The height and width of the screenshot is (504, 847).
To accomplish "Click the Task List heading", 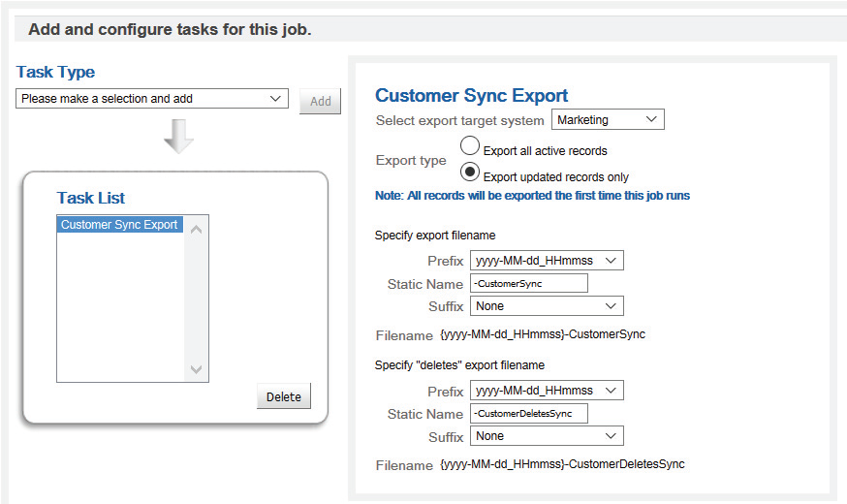I will (x=91, y=198).
